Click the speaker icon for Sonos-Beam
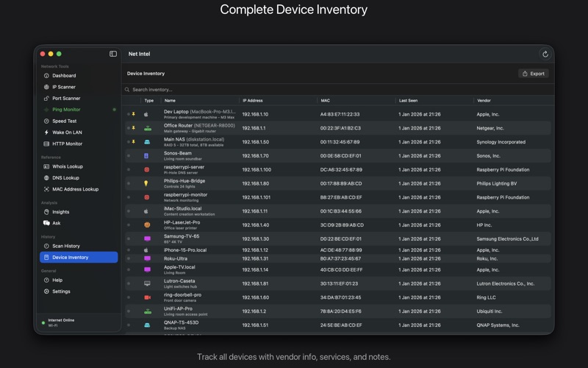This screenshot has width=588, height=368. point(146,156)
